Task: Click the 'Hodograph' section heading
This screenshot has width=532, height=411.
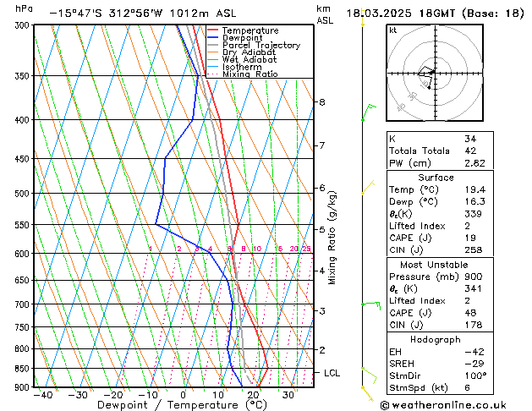Action: (x=436, y=340)
